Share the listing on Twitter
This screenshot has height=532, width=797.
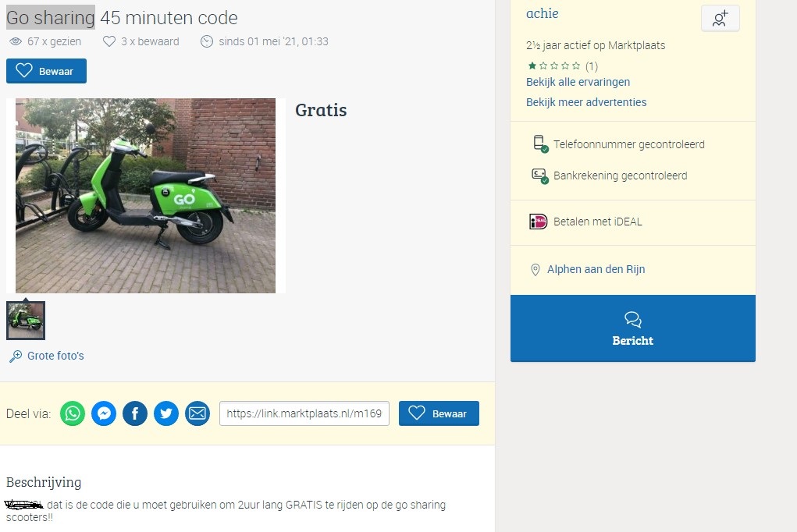(166, 413)
